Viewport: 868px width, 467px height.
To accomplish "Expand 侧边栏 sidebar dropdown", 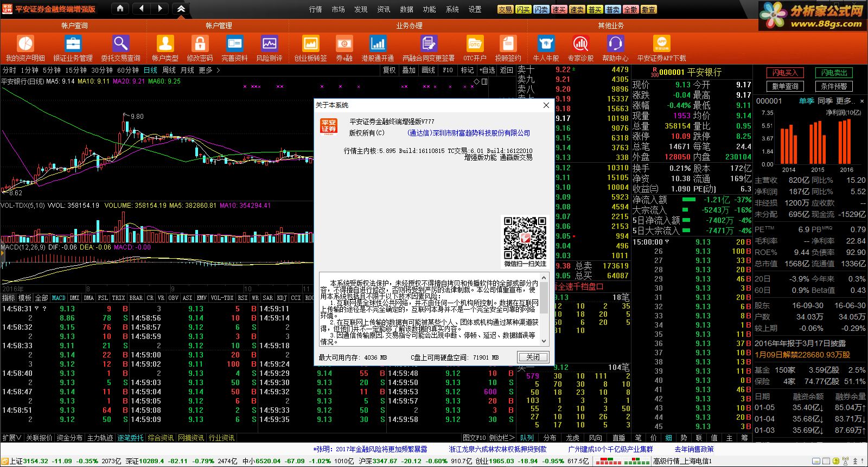I will (x=502, y=438).
